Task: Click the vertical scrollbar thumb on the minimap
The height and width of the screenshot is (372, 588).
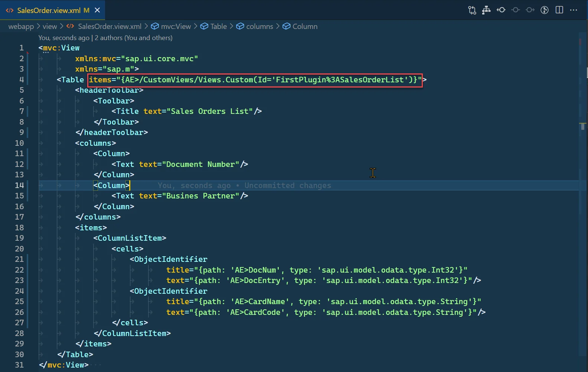Action: click(x=583, y=126)
